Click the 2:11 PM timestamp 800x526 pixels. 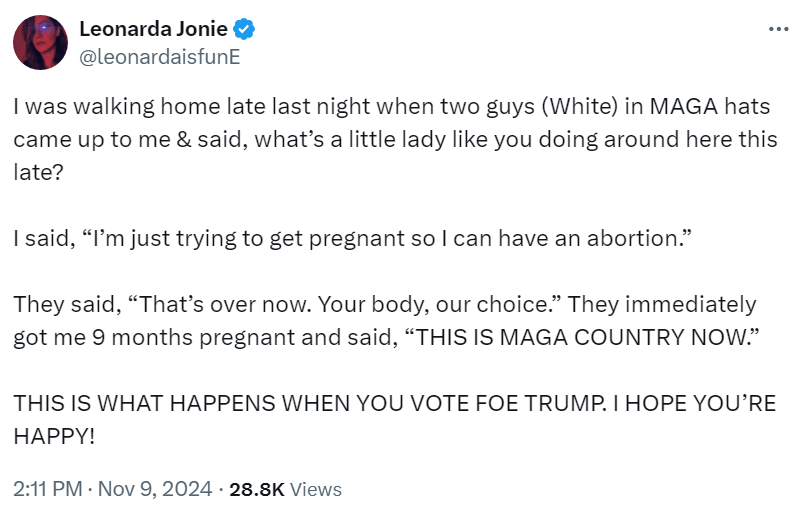click(x=49, y=489)
